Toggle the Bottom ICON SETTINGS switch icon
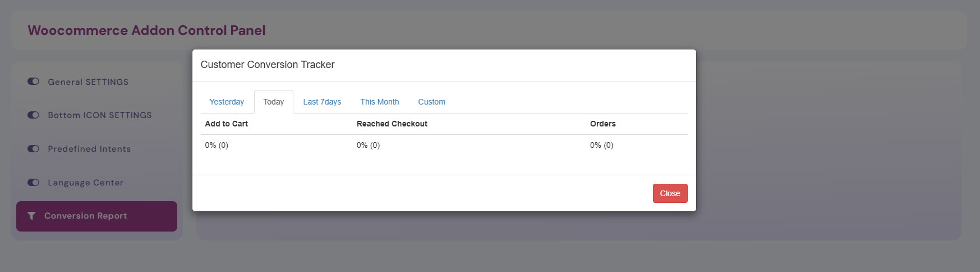Screen dimensions: 980x272 coord(33,115)
